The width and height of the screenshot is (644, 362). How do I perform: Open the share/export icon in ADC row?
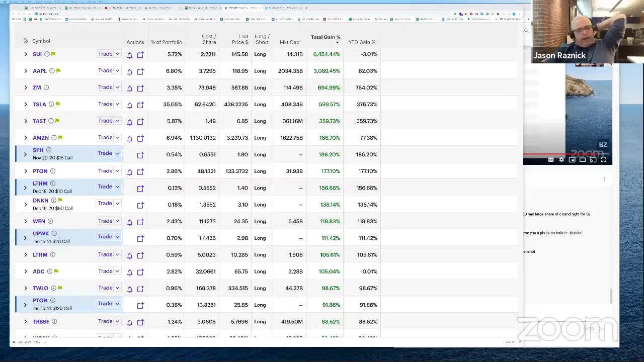(x=140, y=272)
